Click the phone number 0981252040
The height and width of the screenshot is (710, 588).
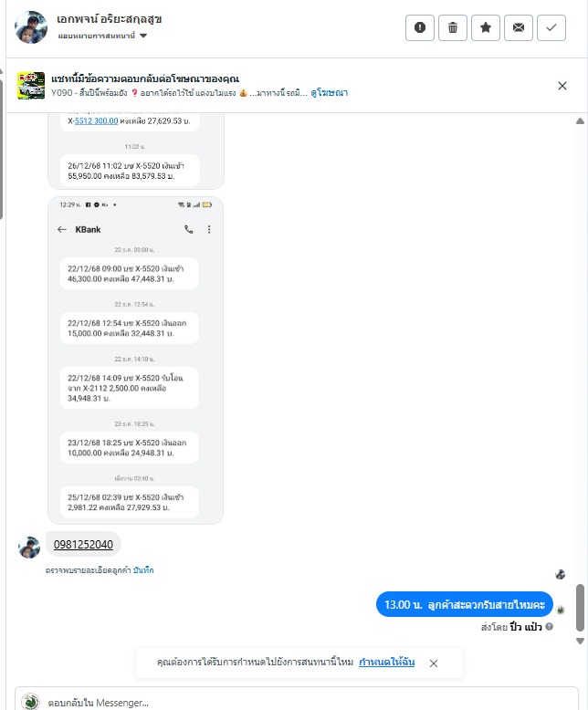(x=83, y=544)
